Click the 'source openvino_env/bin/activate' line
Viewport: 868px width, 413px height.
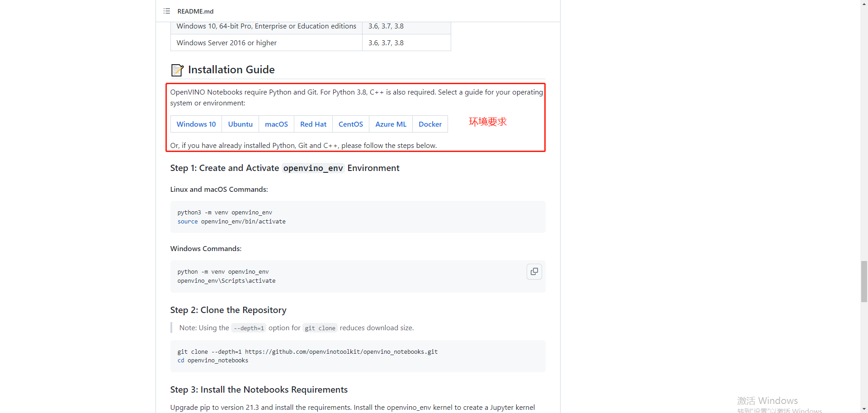coord(231,221)
